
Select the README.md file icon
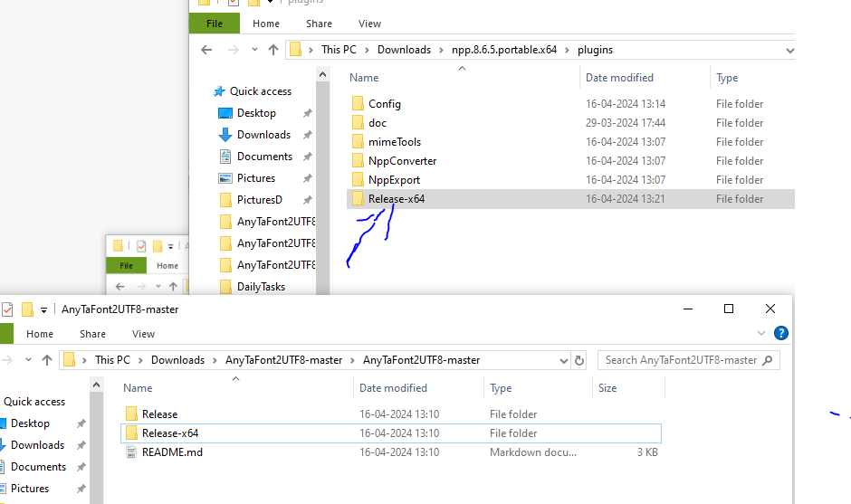pos(131,452)
